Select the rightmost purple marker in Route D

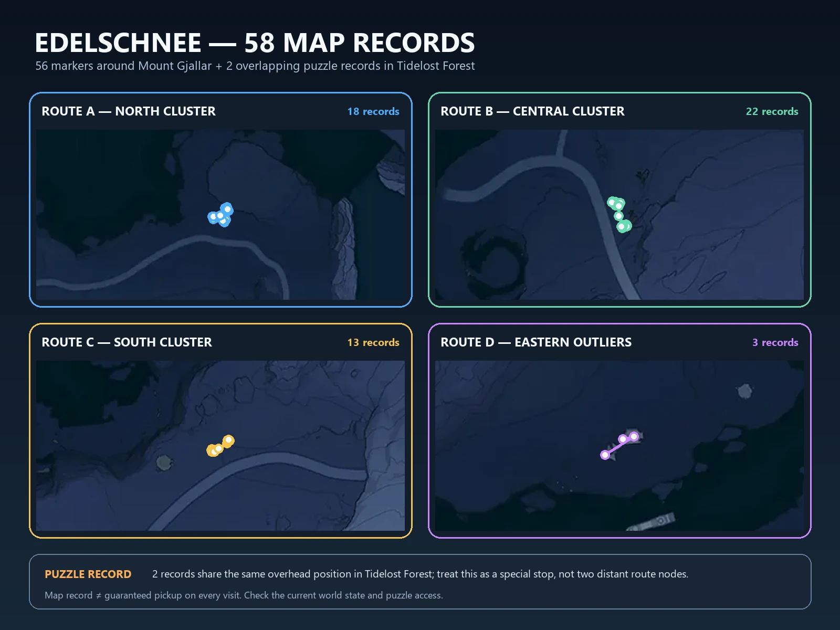pos(634,436)
